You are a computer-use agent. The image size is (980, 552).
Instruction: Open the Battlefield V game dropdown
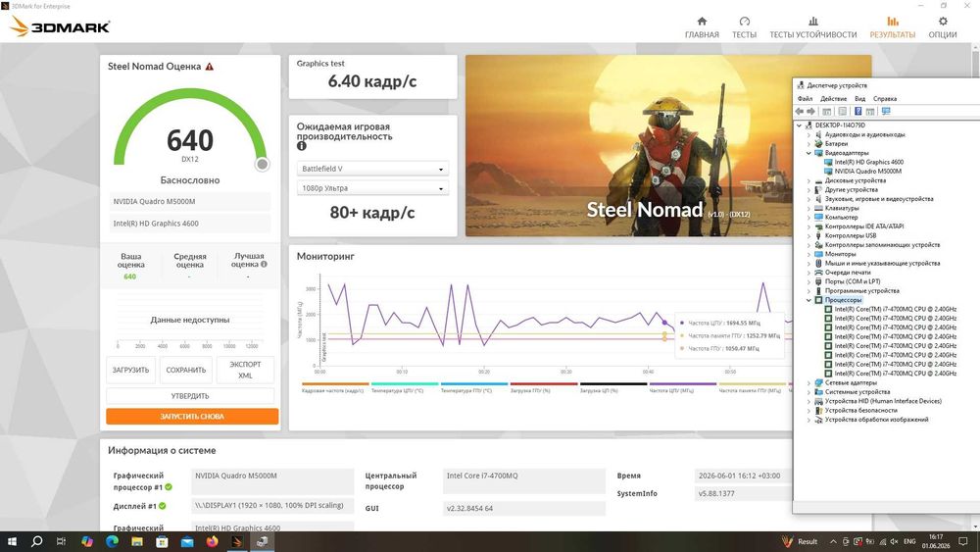tap(372, 169)
